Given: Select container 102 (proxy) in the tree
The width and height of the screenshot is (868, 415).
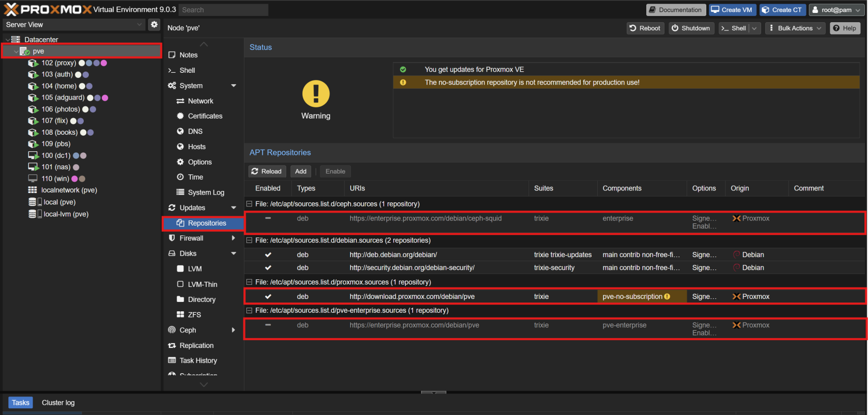Looking at the screenshot, I should click(58, 63).
